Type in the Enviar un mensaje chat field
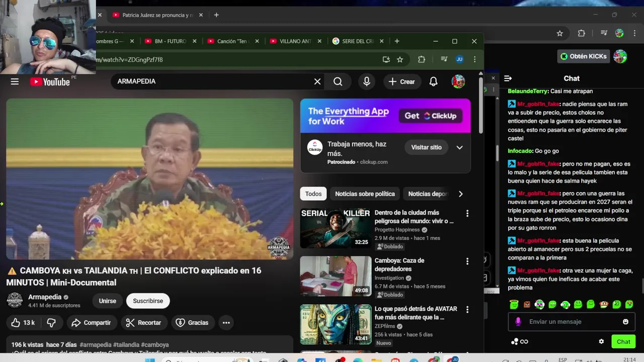This screenshot has width=644, height=362. (x=571, y=322)
